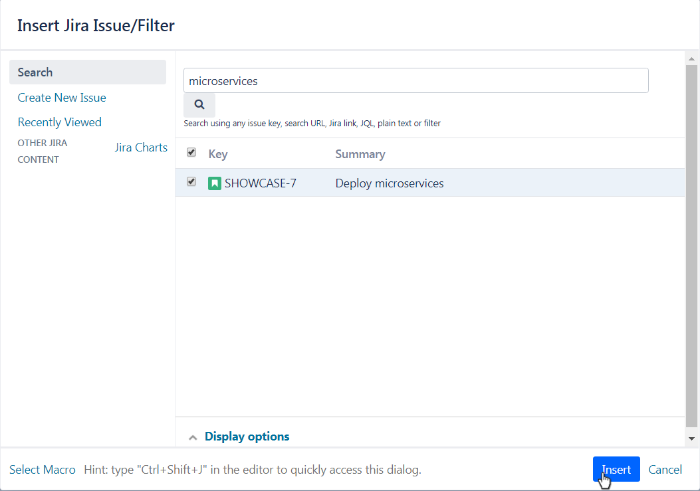Click the Insert button

coord(616,469)
